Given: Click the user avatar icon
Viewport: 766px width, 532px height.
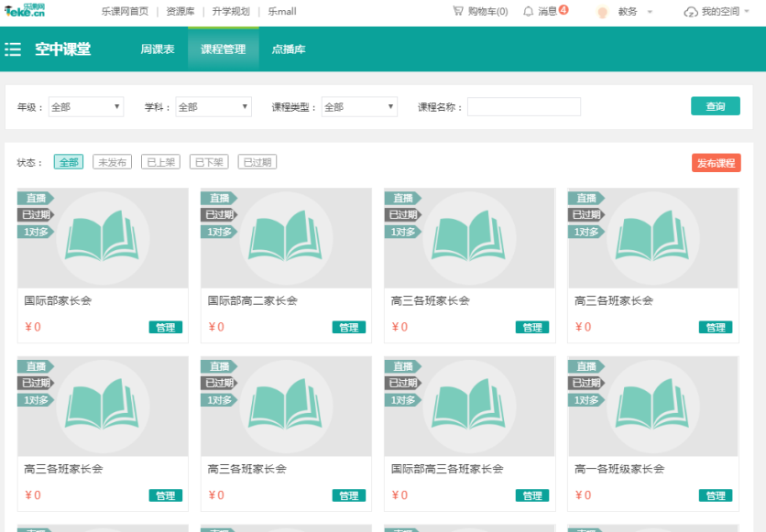Looking at the screenshot, I should coord(602,12).
